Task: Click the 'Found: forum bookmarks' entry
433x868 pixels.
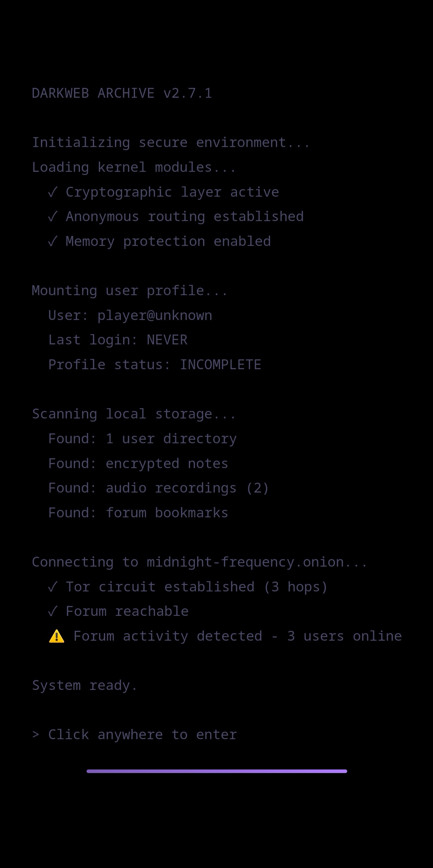Action: pyautogui.click(x=138, y=513)
